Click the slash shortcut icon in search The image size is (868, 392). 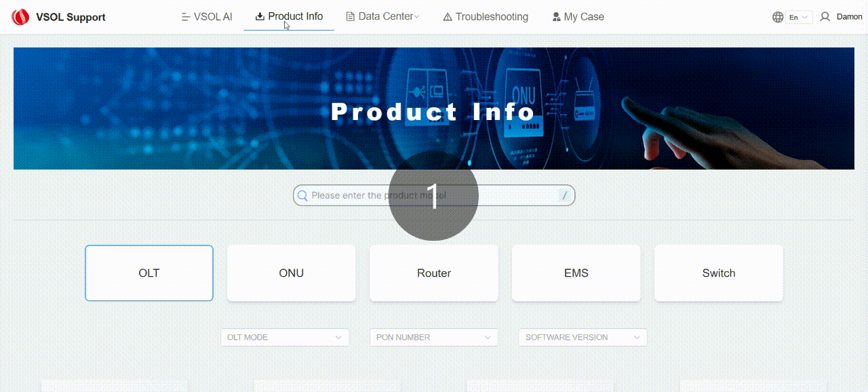tap(564, 195)
